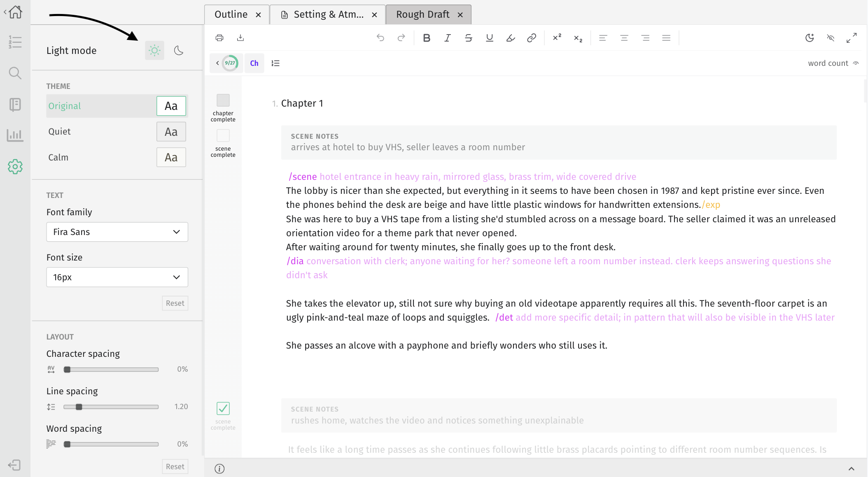This screenshot has height=477, width=868.
Task: Toggle the crossed-eye hide icon in toolbar
Action: click(x=831, y=38)
